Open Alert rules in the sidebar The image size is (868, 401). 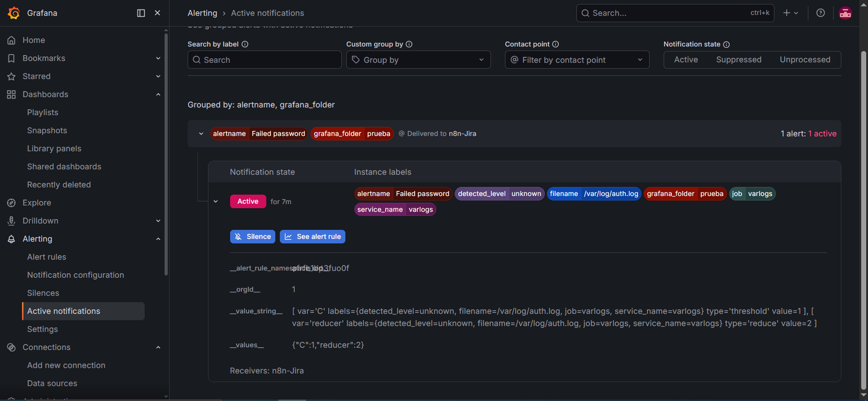47,257
